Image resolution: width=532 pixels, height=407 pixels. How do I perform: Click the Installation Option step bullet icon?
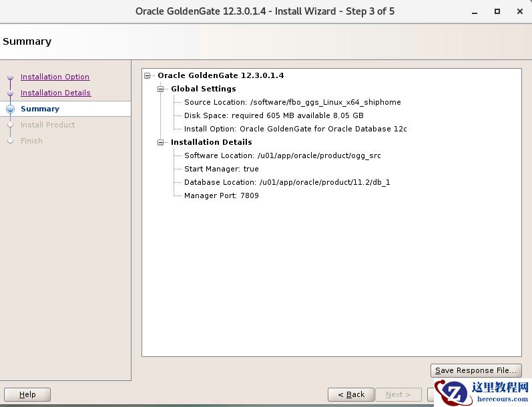[11, 77]
